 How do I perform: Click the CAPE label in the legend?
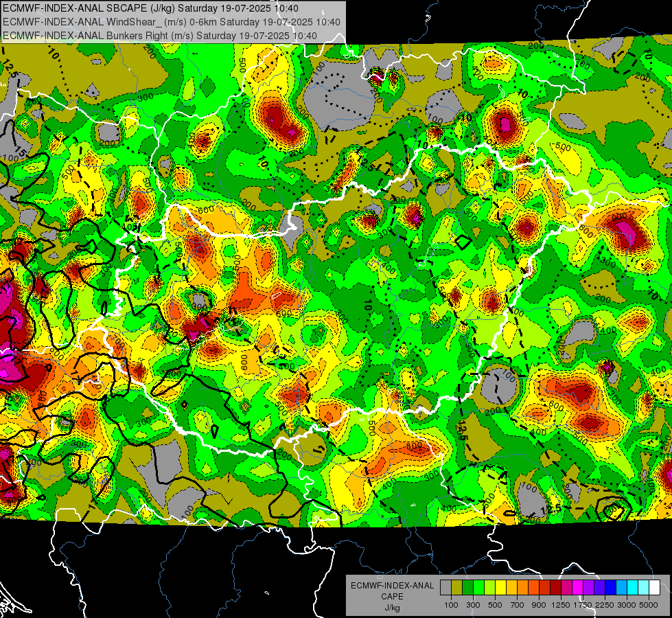click(x=392, y=596)
